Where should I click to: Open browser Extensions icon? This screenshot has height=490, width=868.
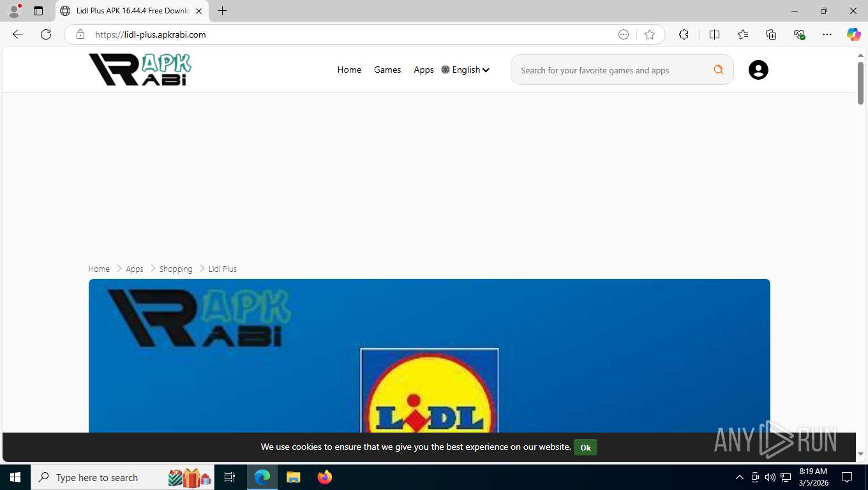coord(684,34)
